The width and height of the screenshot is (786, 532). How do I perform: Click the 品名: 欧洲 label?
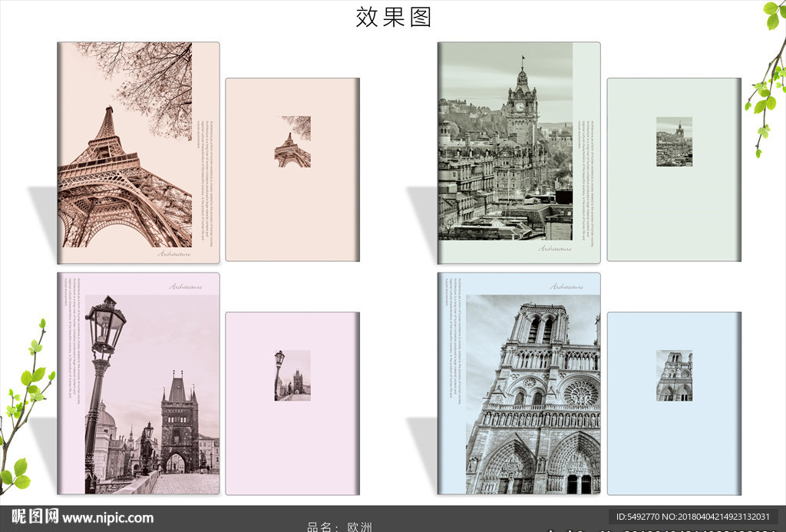point(339,527)
